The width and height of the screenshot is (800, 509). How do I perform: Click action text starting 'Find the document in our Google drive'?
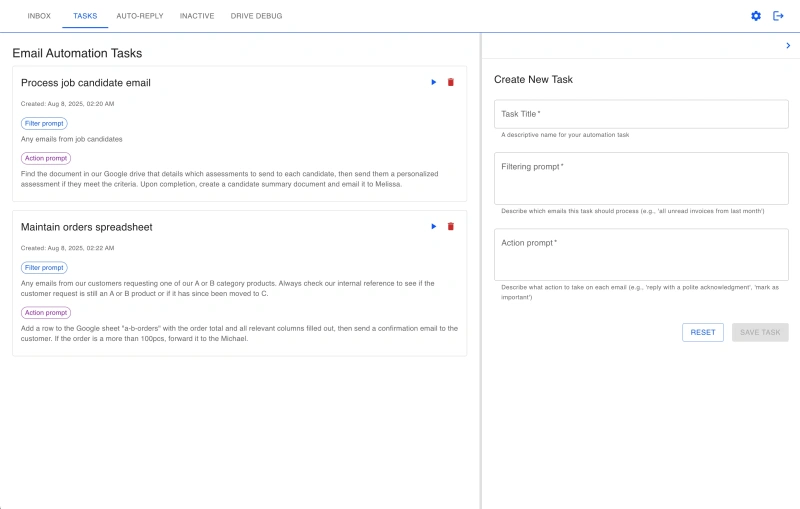230,179
